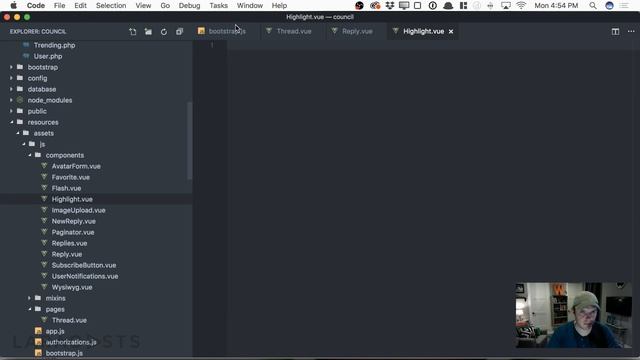Collapse all folders in Explorer
The height and width of the screenshot is (360, 640).
coord(180,31)
